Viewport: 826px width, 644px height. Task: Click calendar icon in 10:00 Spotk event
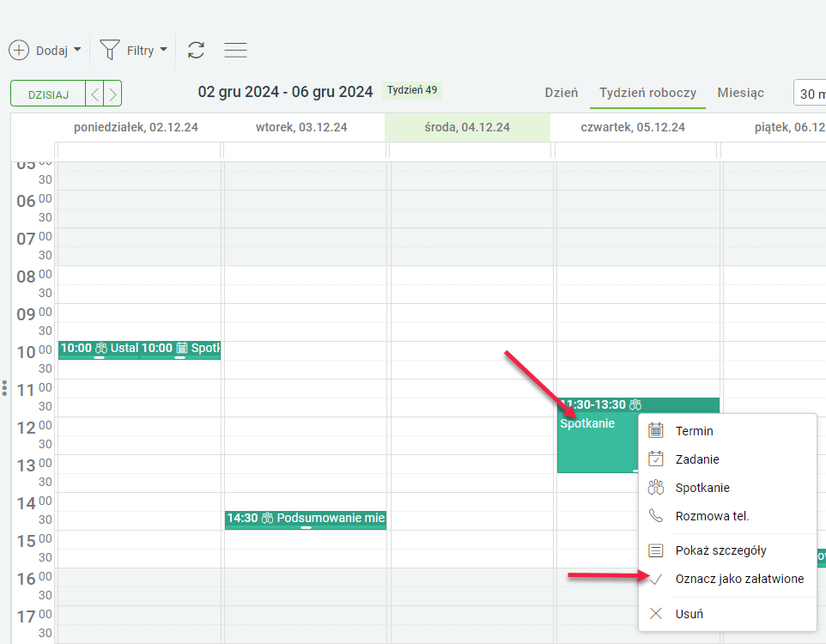[182, 348]
